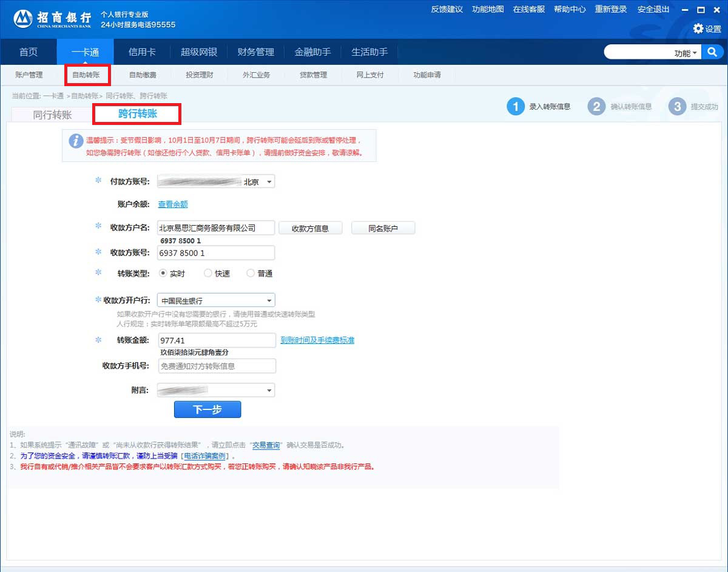Open the 网上支付 submenu

coord(370,75)
